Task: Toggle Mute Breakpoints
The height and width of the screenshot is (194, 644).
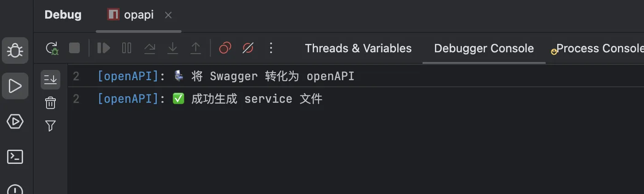Action: pos(248,48)
